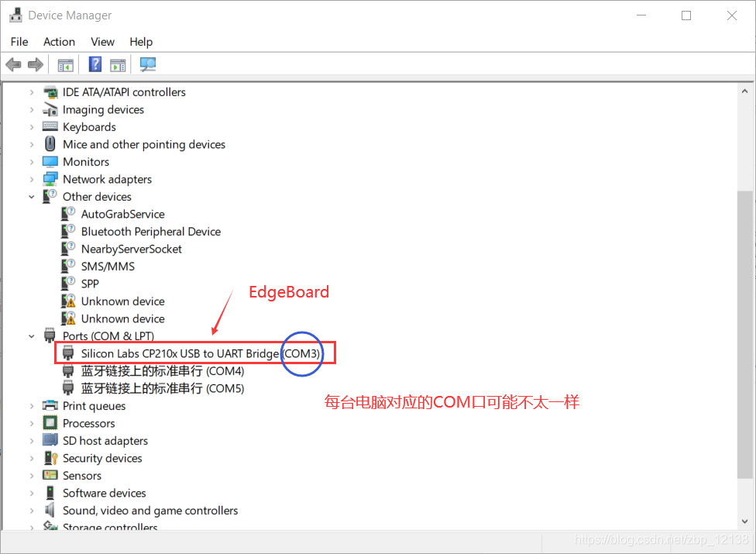Expand the Monitors node
756x554 pixels.
click(32, 161)
